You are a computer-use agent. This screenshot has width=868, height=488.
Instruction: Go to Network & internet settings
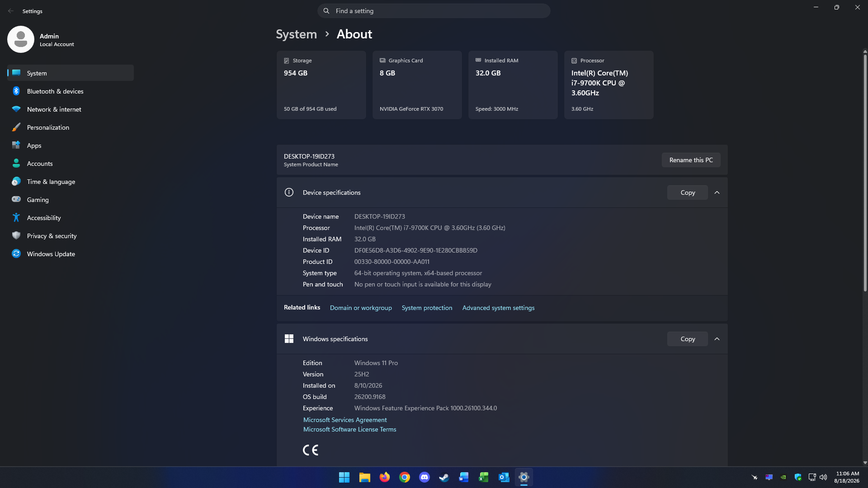tap(71, 109)
